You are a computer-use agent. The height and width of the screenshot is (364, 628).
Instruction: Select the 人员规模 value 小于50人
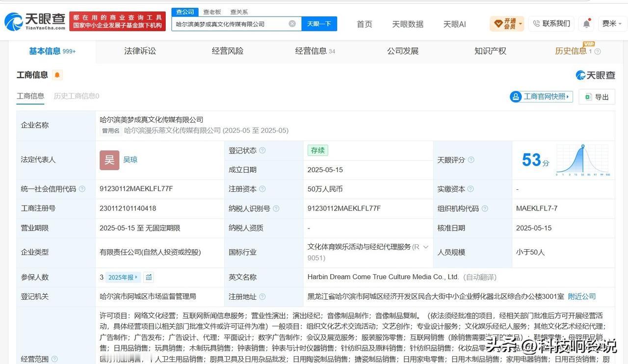530,252
